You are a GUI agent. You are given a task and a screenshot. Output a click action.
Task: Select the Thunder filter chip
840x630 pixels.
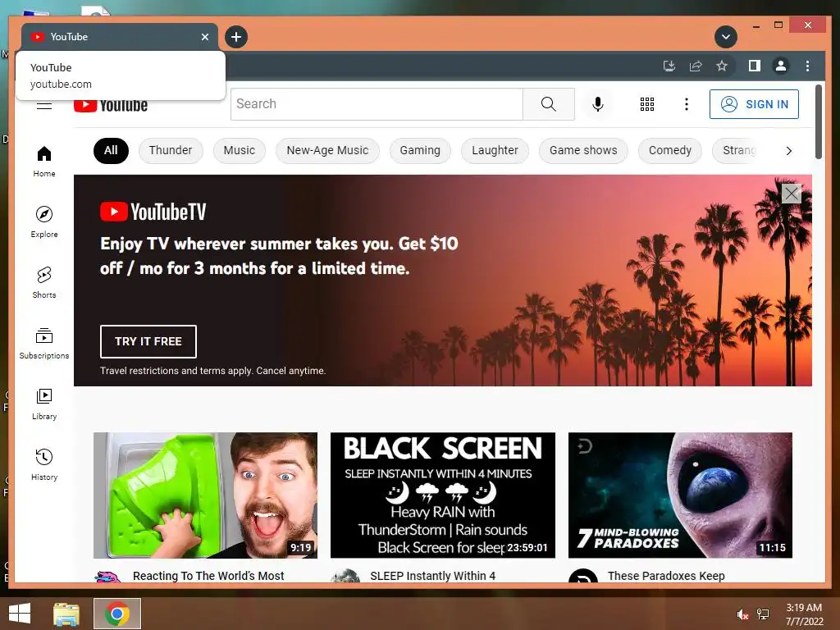point(171,151)
